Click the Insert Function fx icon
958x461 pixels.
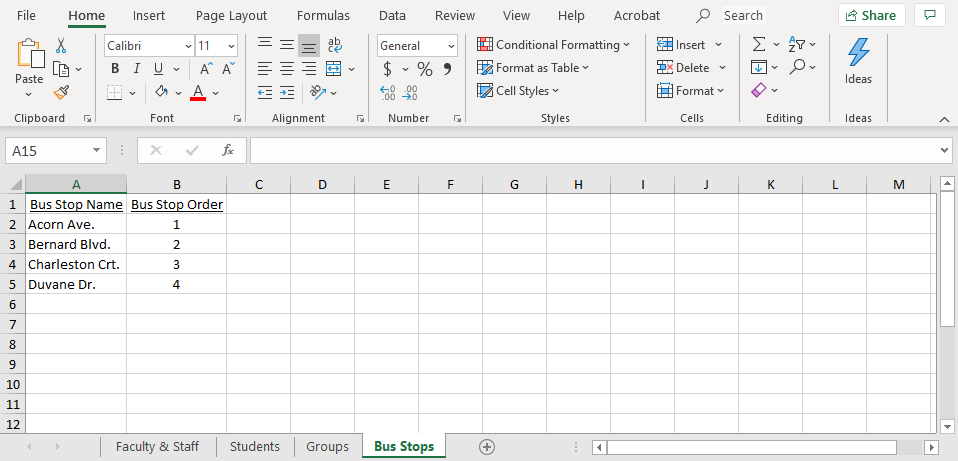click(228, 150)
